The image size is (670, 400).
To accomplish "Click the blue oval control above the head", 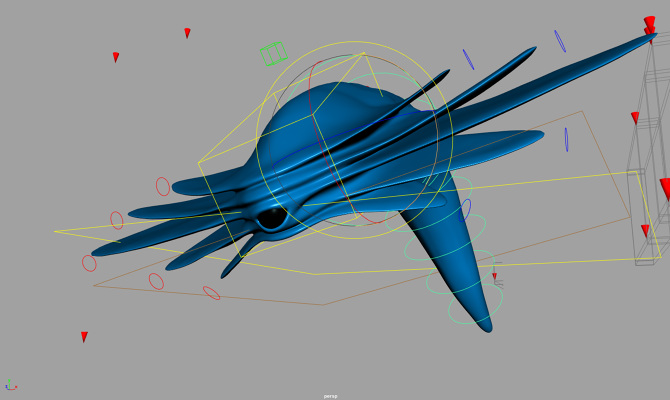I will [468, 59].
